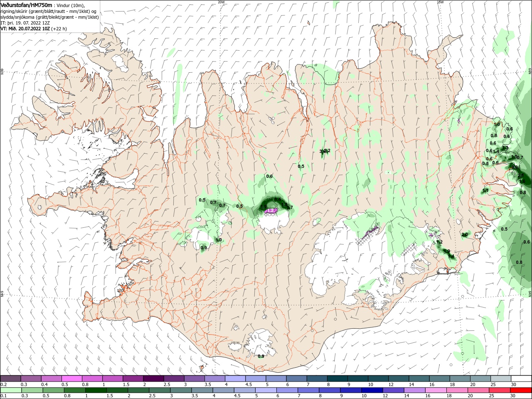The image size is (532, 399).
Task: Click the 20W longitude label
Action: (221, 2)
